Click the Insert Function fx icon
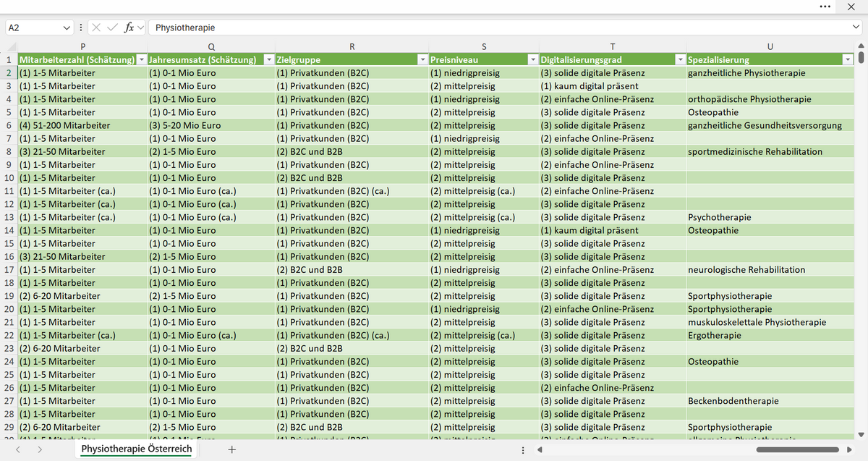Viewport: 868px width, 461px height. click(x=129, y=28)
